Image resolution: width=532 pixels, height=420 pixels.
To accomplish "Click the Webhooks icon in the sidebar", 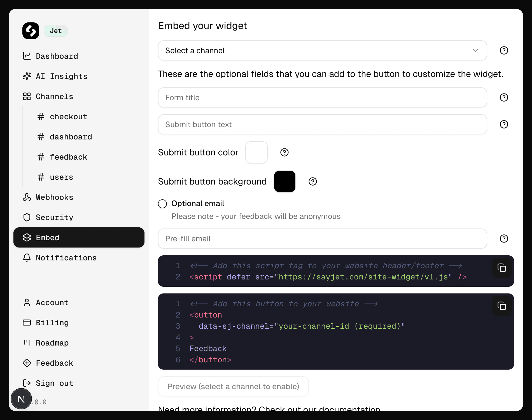I will point(27,197).
